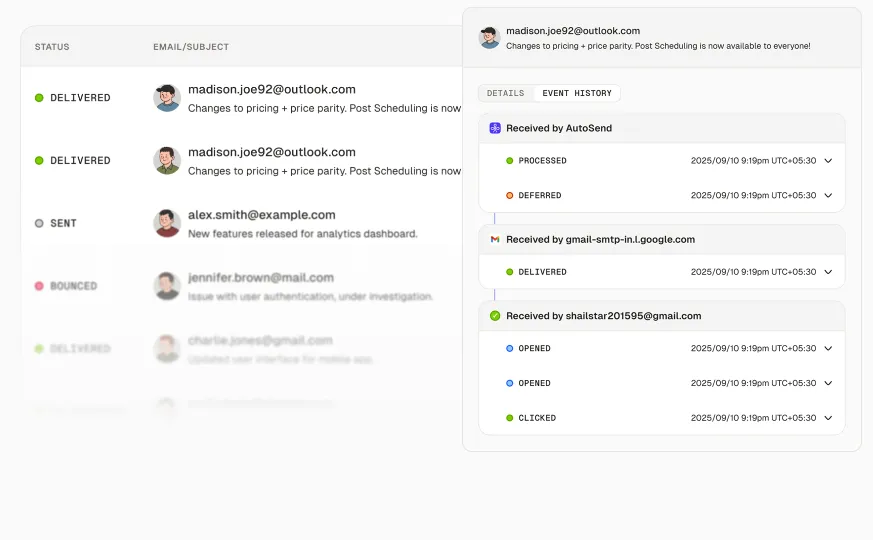Click the EMAIL/SUBJECT column header

pyautogui.click(x=191, y=47)
